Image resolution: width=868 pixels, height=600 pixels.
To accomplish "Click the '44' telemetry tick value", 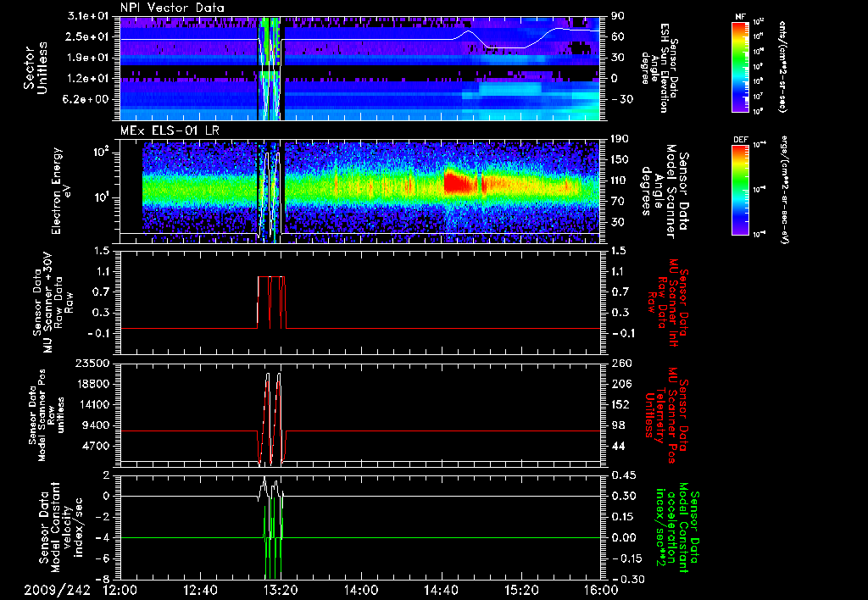I will coord(617,446).
